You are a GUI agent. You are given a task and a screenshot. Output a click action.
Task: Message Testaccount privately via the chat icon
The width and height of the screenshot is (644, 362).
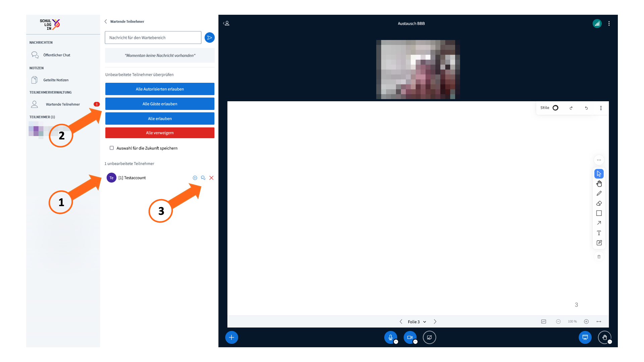(x=203, y=178)
